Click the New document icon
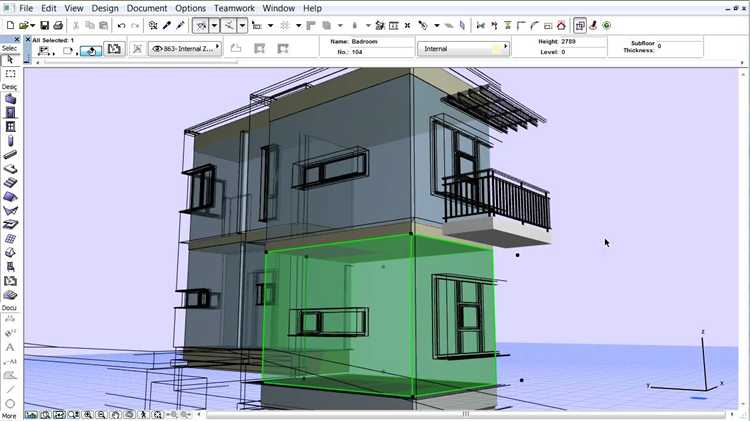 pyautogui.click(x=10, y=25)
